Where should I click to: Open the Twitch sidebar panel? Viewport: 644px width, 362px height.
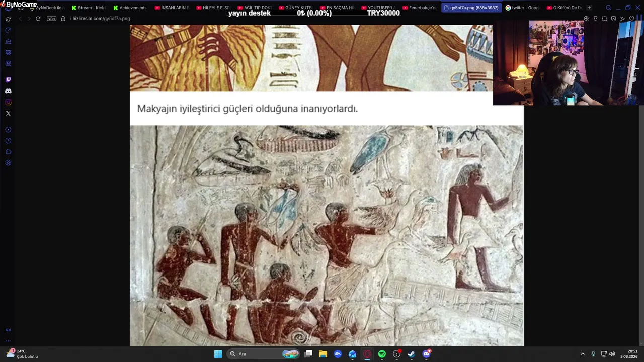[8, 80]
